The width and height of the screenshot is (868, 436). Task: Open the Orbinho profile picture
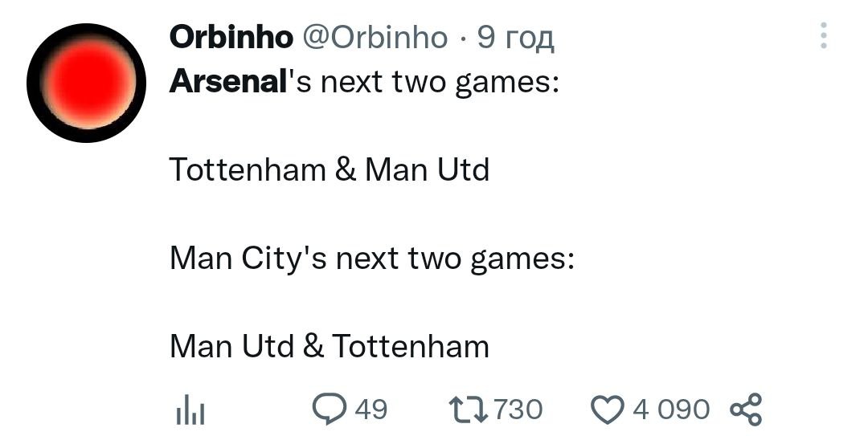click(86, 83)
